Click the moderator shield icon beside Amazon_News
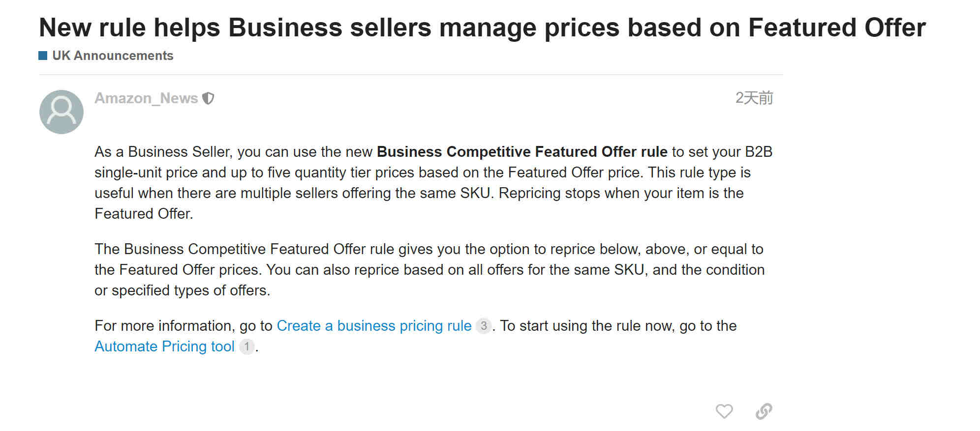This screenshot has height=431, width=980. [208, 98]
